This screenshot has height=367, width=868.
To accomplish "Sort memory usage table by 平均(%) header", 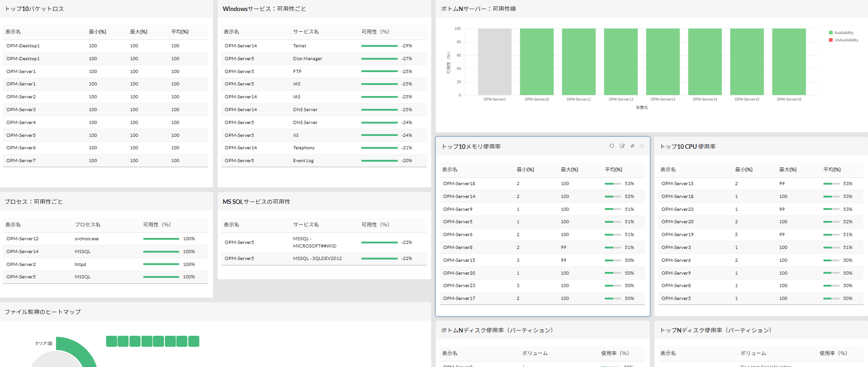I will tap(614, 169).
